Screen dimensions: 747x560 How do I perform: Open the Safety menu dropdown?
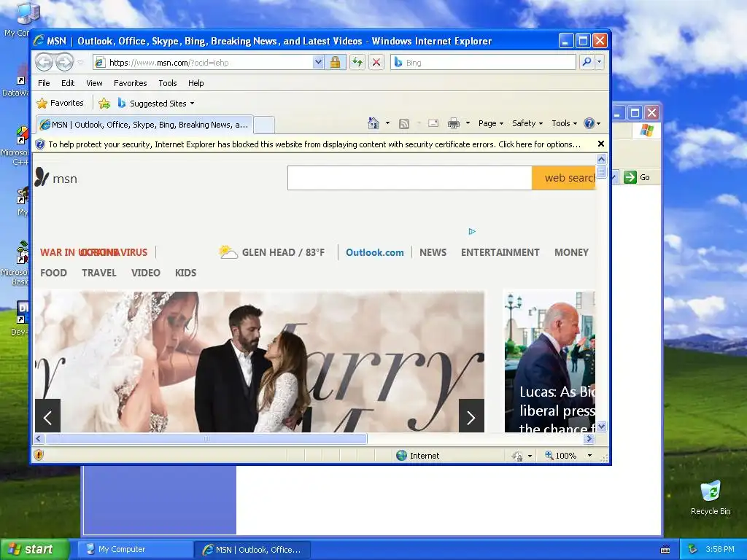tap(527, 123)
